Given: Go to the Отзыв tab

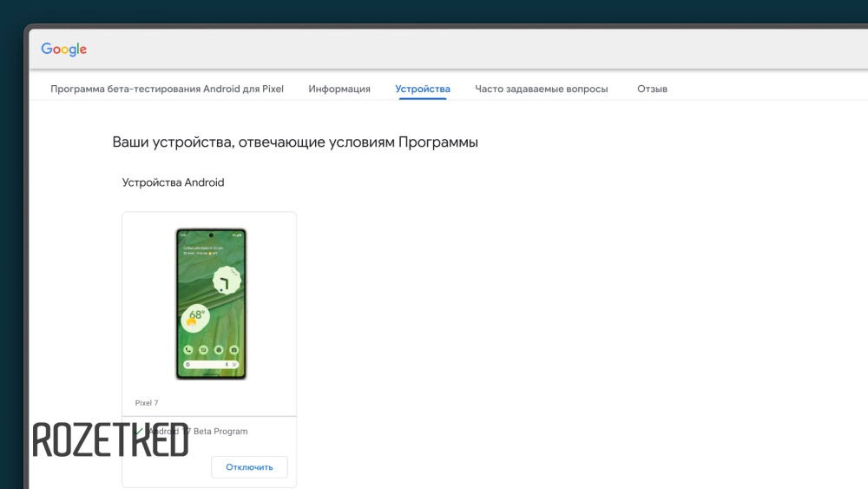Looking at the screenshot, I should 652,89.
